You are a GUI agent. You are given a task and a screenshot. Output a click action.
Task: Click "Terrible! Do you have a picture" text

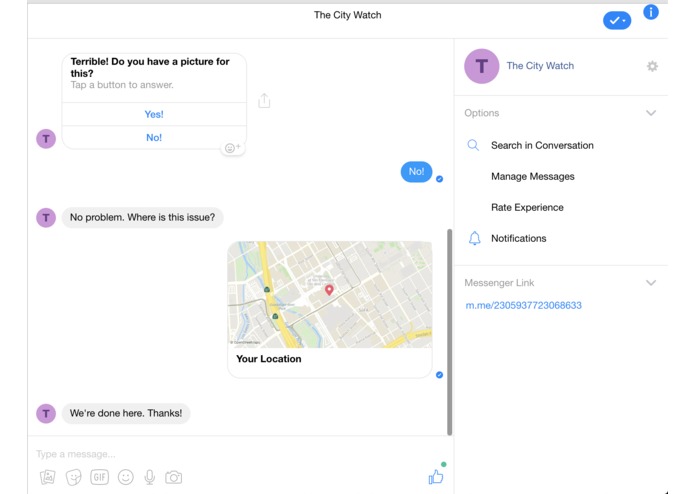coord(150,67)
